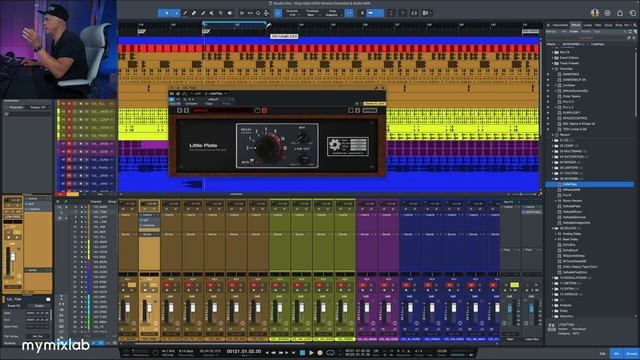Viewport: 640px width, 360px height.
Task: Expand the Track Presets folder
Action: click(x=553, y=63)
